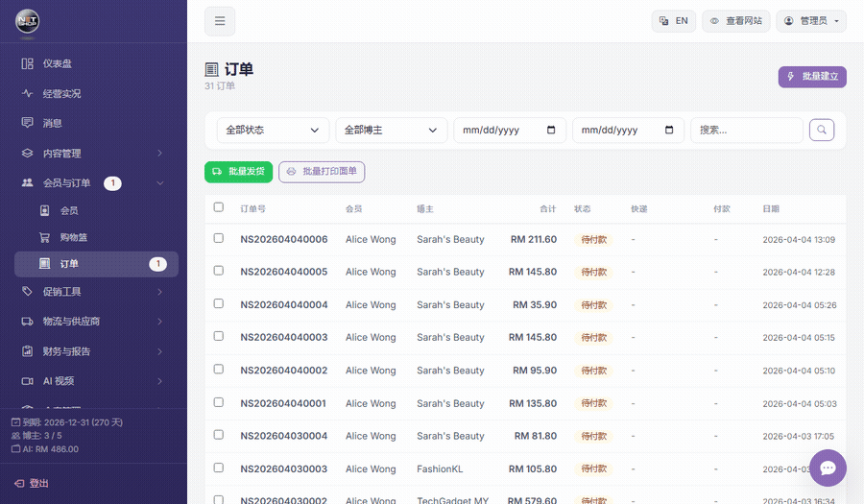Check order NS202604030003
Screen dimensions: 864x504
(x=219, y=468)
